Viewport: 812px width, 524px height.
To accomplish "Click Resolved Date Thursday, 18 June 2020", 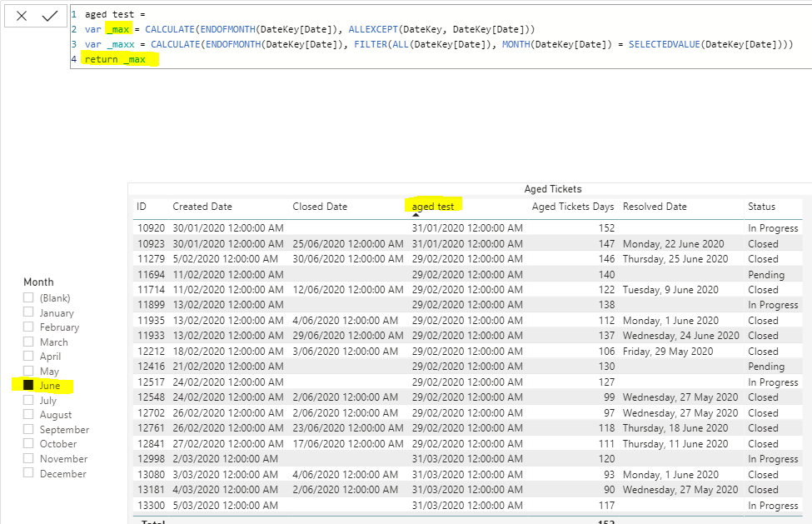I will [675, 428].
